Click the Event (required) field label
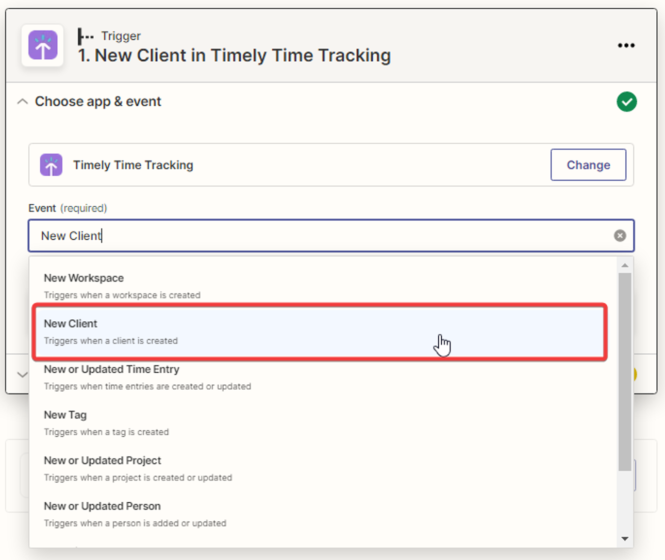Image resolution: width=665 pixels, height=560 pixels. (67, 208)
